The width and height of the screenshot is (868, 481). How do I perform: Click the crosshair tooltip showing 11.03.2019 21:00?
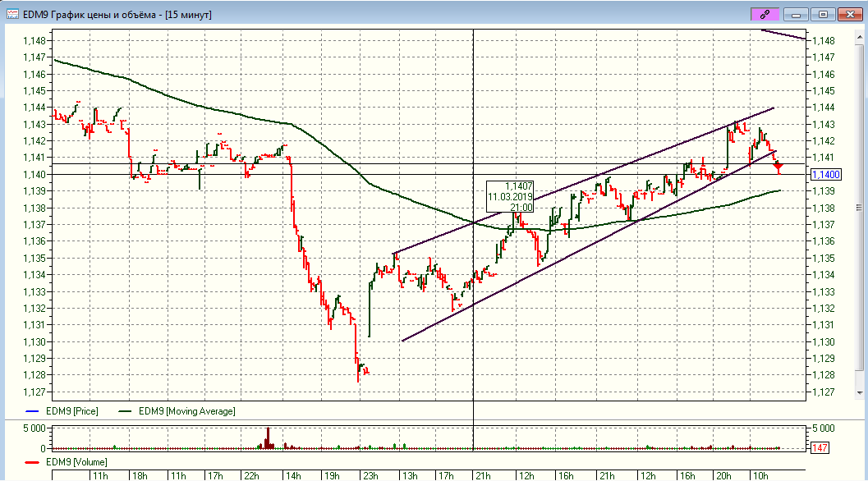[x=510, y=196]
